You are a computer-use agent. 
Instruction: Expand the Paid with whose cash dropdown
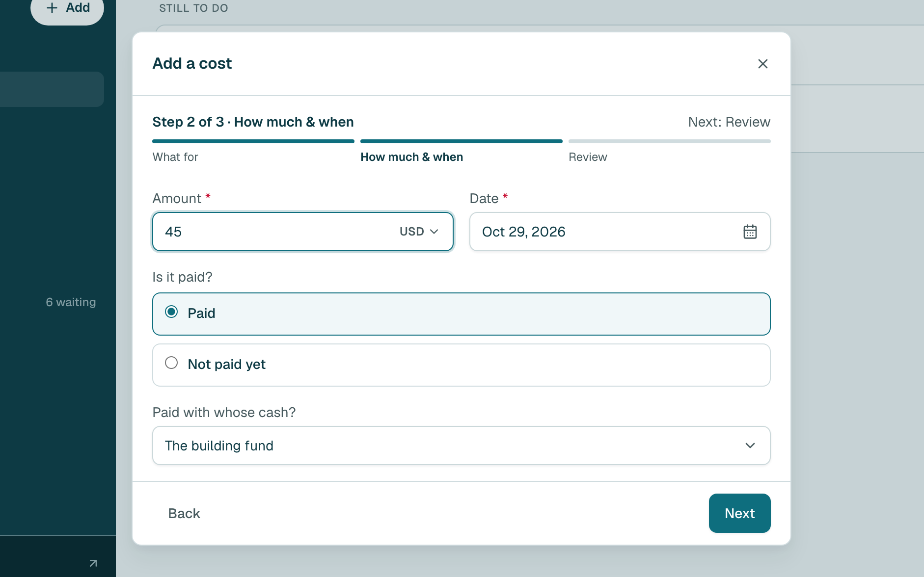(x=461, y=446)
